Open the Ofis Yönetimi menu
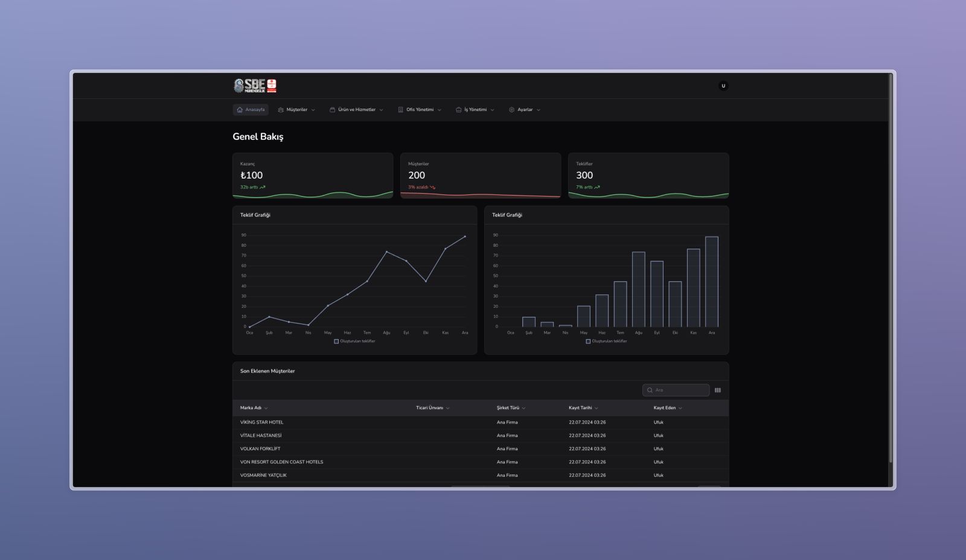Screen dimensions: 966x560 tap(420, 110)
